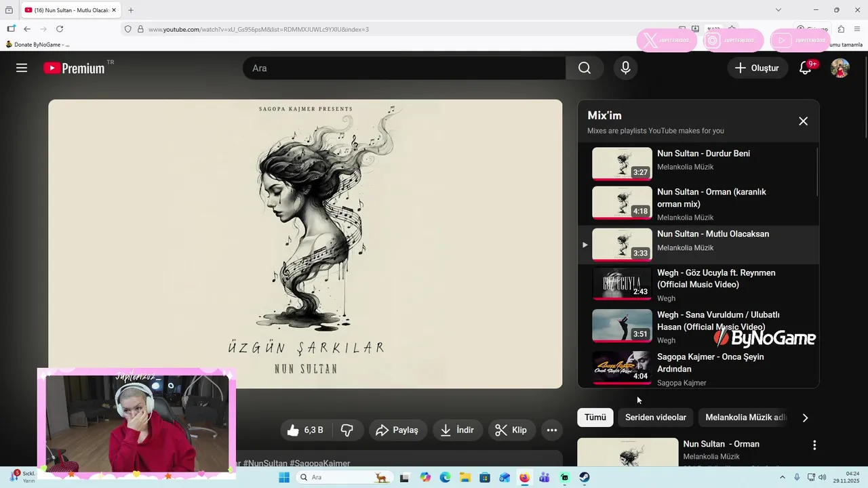
Task: Start voice search with microphone icon
Action: click(625, 68)
